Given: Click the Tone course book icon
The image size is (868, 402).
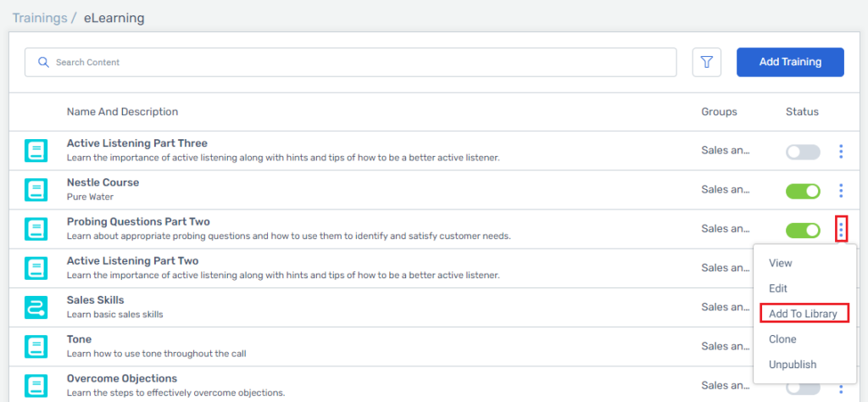Looking at the screenshot, I should 36,347.
